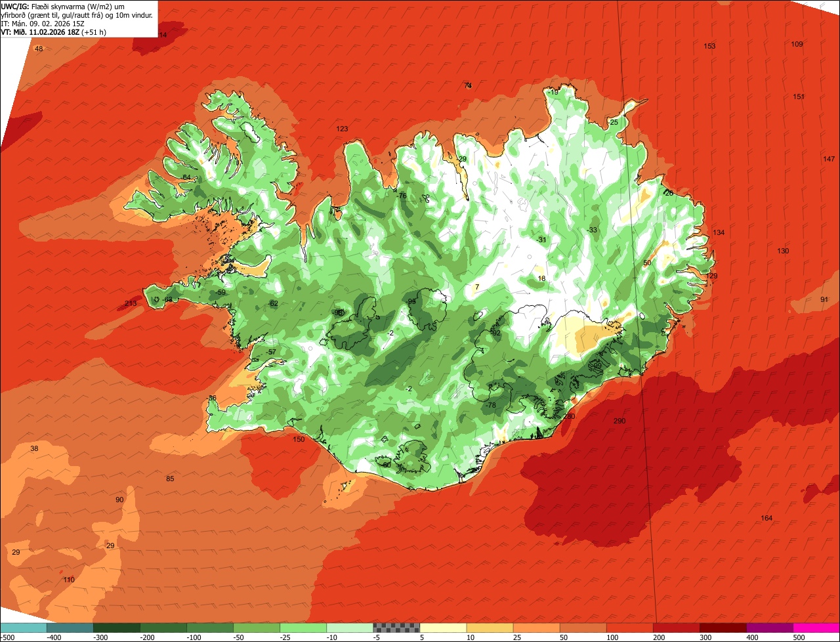Click the map value "-76" in north Iceland
Screen dimensions: 840x642
tap(402, 196)
